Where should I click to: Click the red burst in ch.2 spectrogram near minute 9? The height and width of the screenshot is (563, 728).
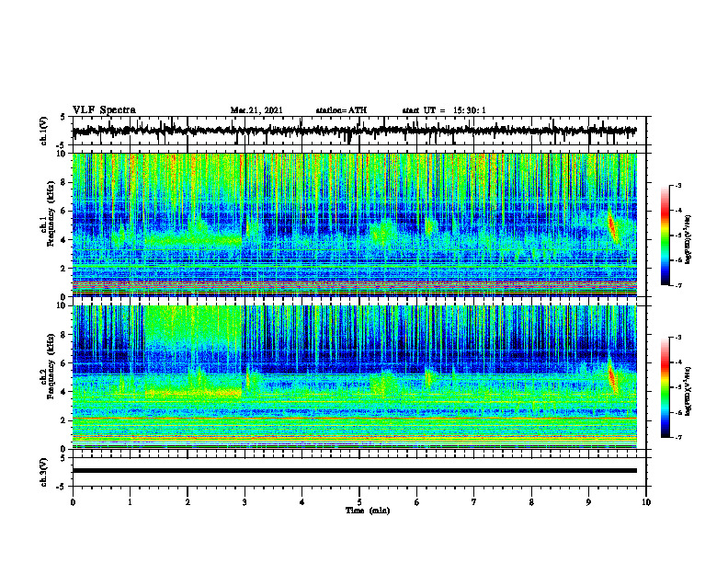click(x=612, y=379)
